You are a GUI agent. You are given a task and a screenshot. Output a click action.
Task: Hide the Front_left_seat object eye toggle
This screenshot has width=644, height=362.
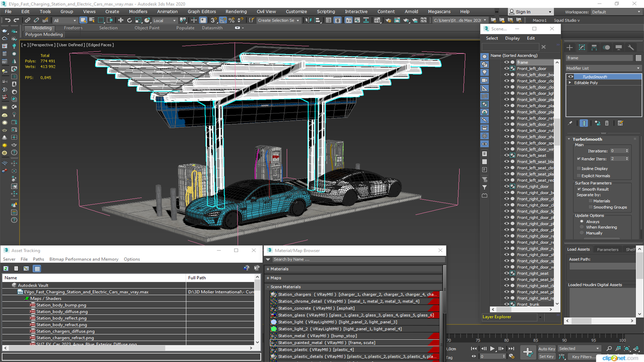click(x=506, y=155)
